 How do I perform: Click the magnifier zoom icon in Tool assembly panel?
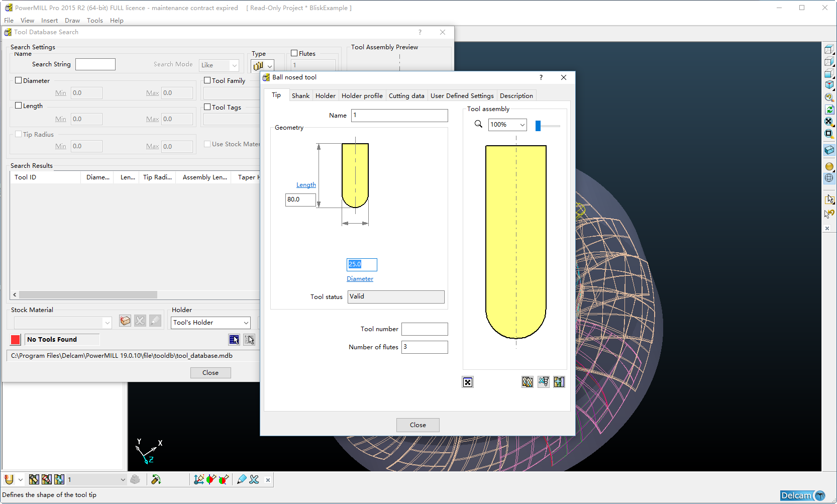click(478, 124)
